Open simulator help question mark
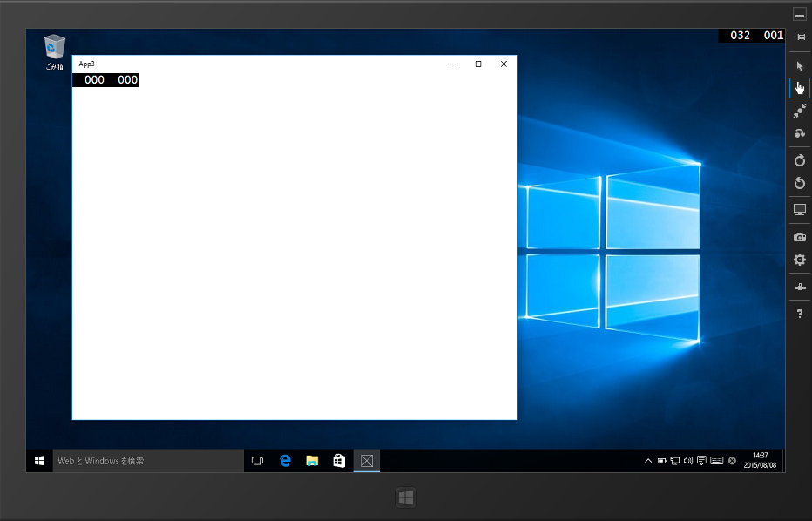 click(x=799, y=314)
